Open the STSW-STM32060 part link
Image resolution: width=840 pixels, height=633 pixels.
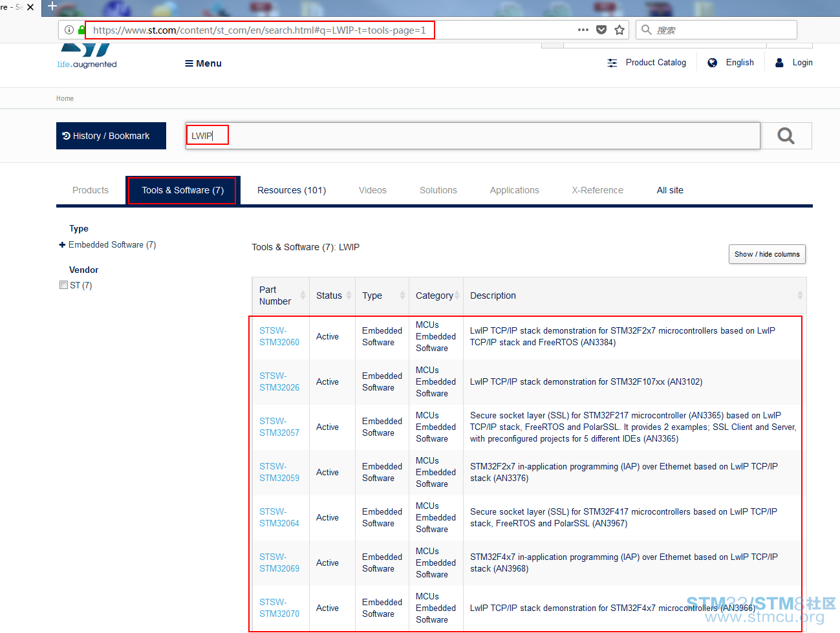[279, 336]
